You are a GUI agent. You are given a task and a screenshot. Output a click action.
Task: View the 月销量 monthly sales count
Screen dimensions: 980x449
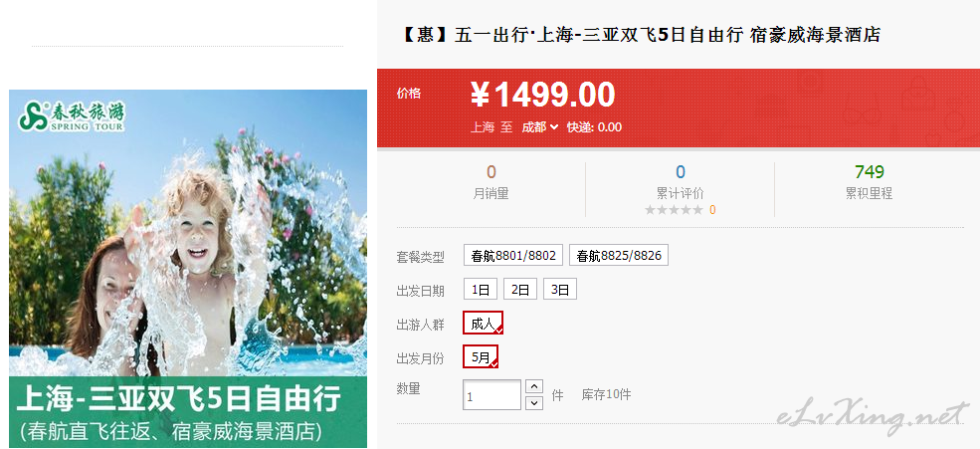point(491,182)
